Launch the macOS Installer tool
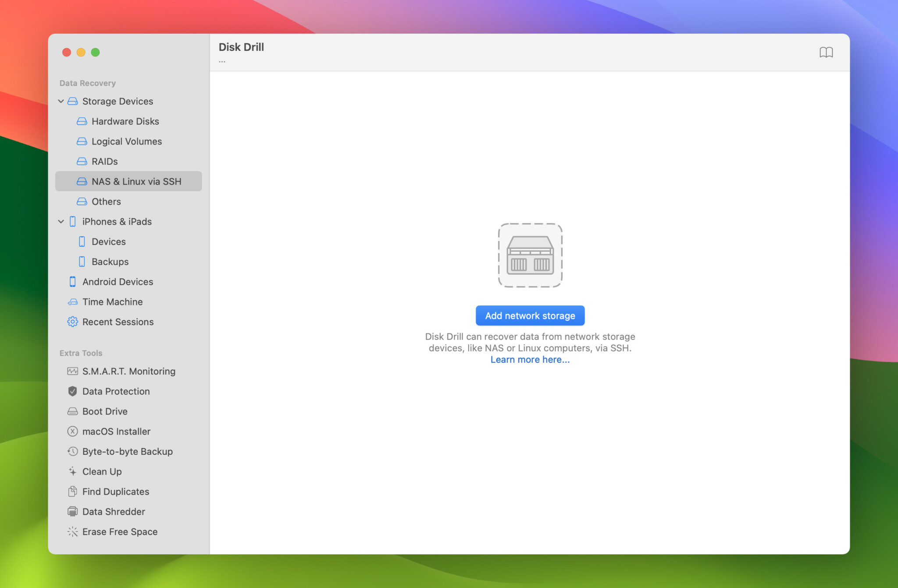This screenshot has width=898, height=588. (116, 431)
